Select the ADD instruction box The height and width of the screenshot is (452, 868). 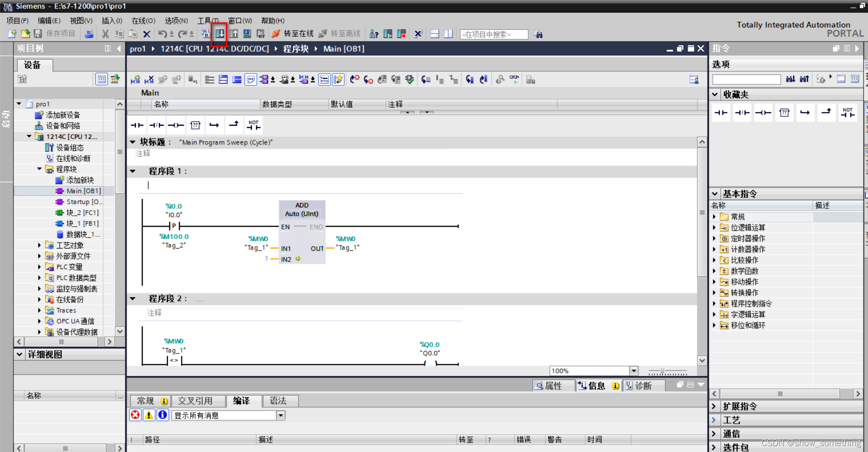pos(302,232)
